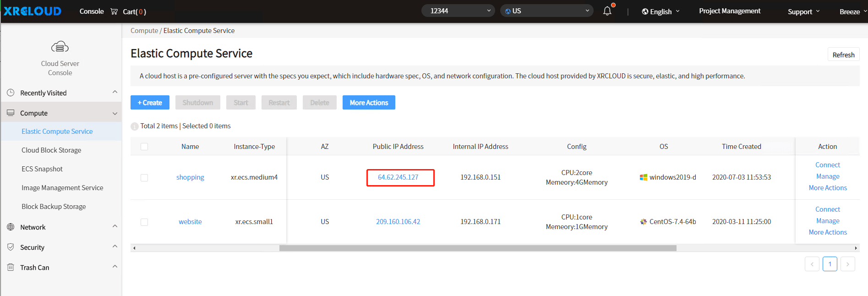Click the blue Create button
Image resolution: width=868 pixels, height=296 pixels.
[x=150, y=103]
